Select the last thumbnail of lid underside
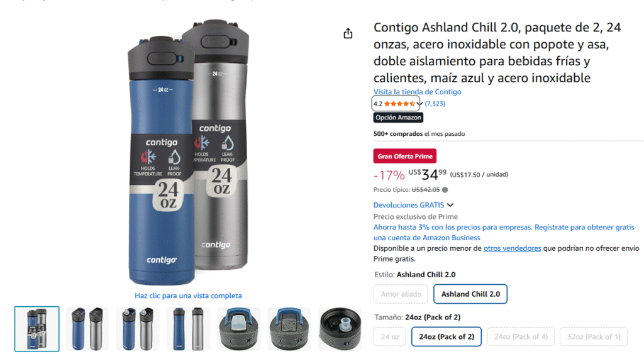Viewport: 644px width, 354px height. tap(340, 329)
